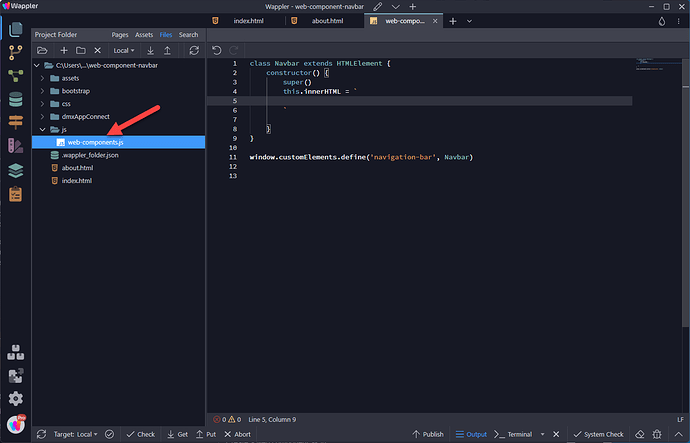Switch to the Assets panel tab
The width and height of the screenshot is (690, 443).
(x=144, y=35)
